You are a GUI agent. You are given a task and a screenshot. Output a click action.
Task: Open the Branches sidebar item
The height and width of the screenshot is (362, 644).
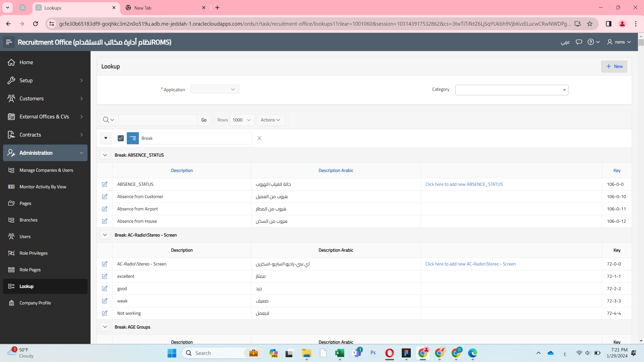[45, 220]
